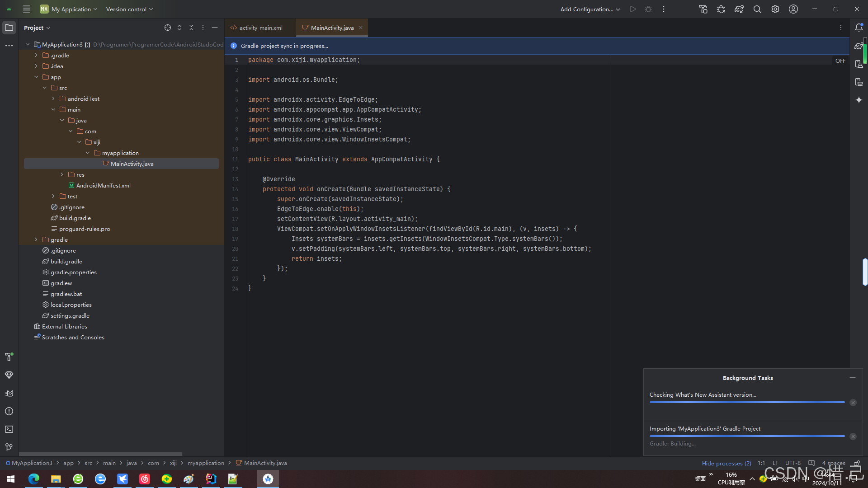The width and height of the screenshot is (868, 488).
Task: Open File Explorer from taskbar
Action: coord(56,479)
